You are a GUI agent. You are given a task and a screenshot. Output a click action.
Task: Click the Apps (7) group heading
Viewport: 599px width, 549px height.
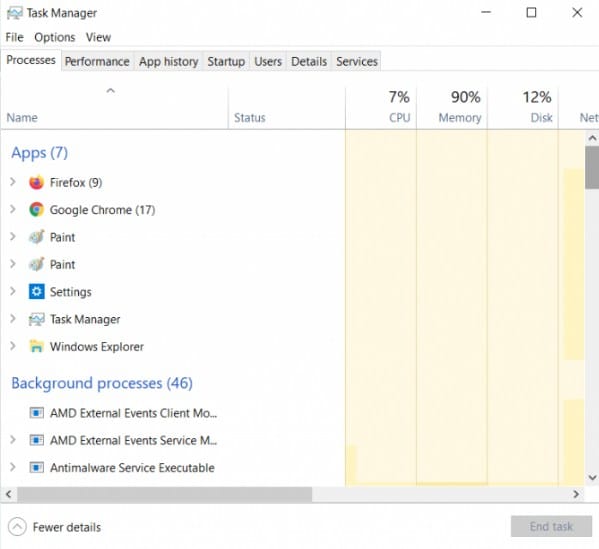39,153
